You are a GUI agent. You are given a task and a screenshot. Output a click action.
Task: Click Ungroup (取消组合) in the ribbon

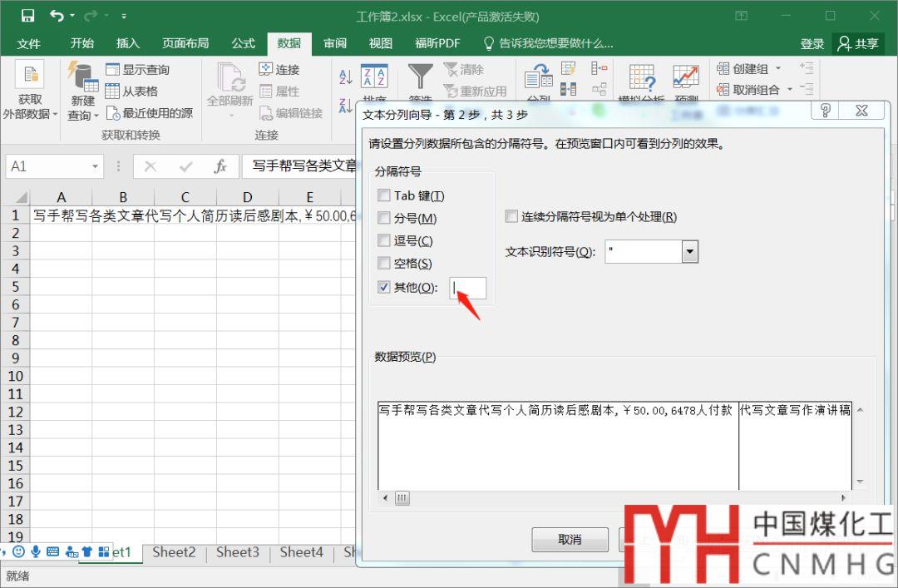(x=748, y=89)
